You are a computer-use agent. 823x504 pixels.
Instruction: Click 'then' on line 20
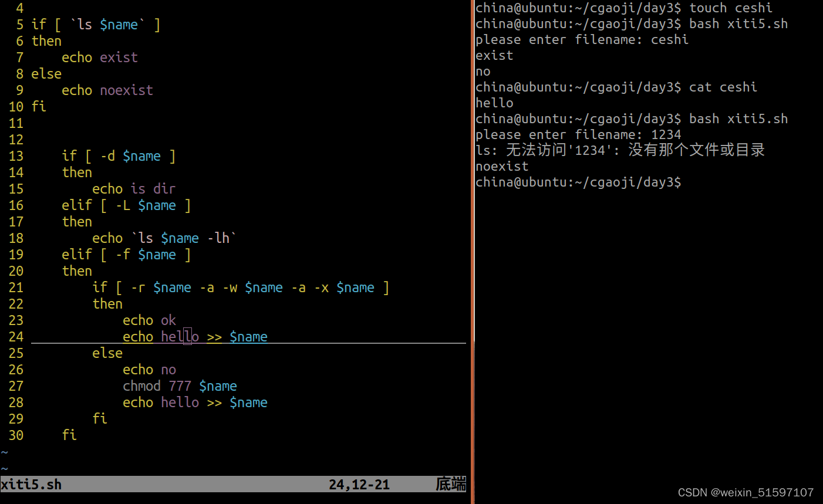(x=77, y=271)
